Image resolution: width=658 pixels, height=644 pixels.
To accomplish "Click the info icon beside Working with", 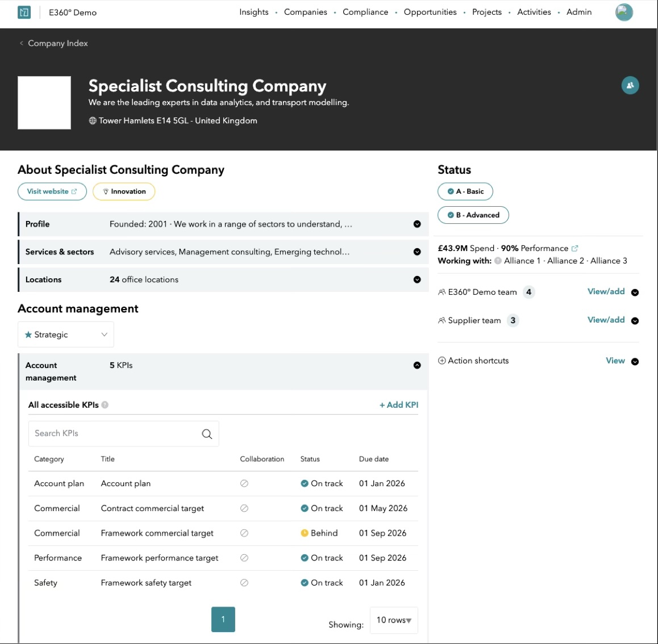I will click(498, 261).
